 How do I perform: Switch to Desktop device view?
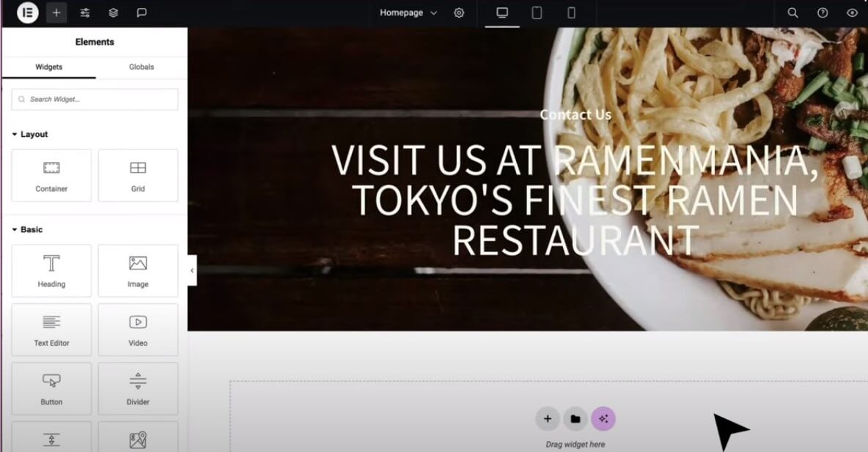502,12
